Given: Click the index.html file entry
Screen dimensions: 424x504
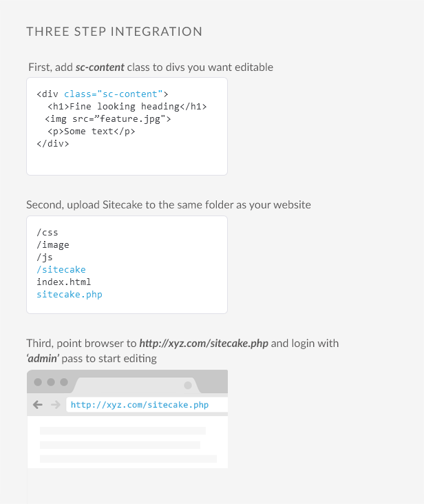Looking at the screenshot, I should coord(63,282).
